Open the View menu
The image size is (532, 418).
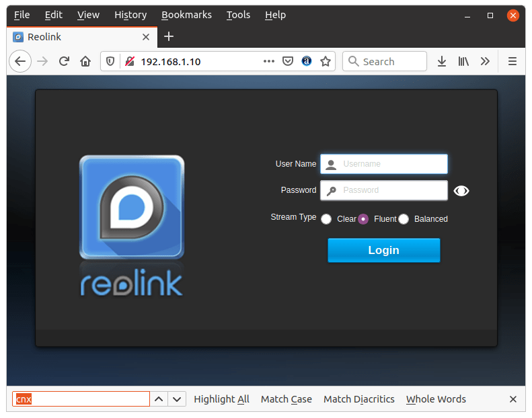88,15
